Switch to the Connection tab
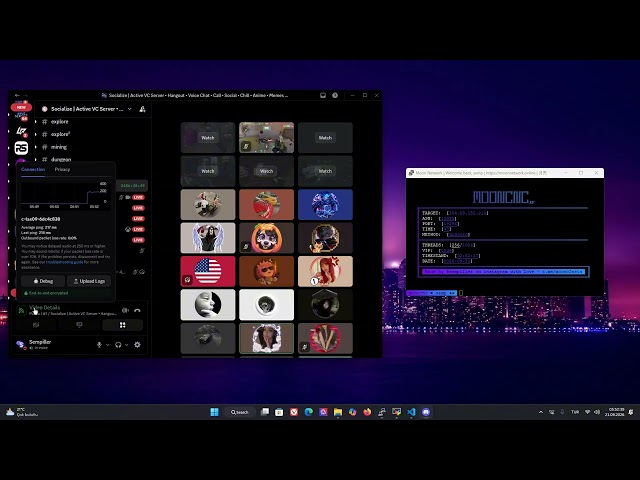Screen dimensions: 640x480 pos(33,169)
